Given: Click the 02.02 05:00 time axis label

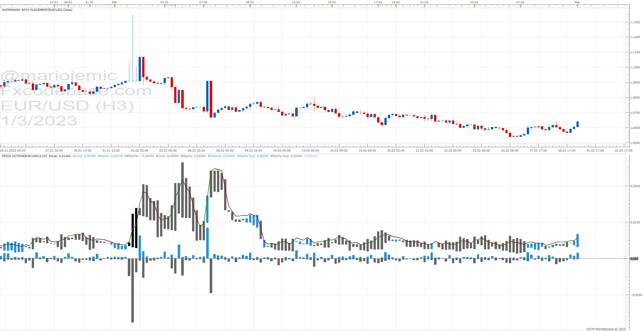Looking at the screenshot, I should pyautogui.click(x=139, y=151).
